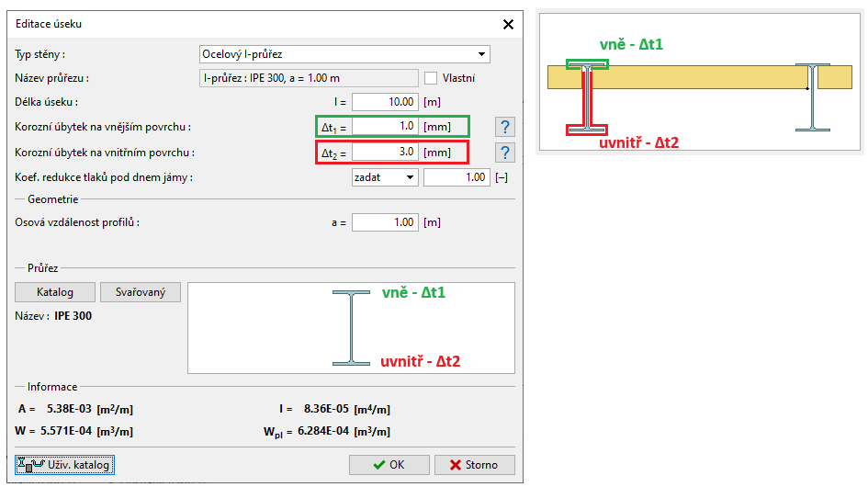The width and height of the screenshot is (868, 487).
Task: Click the Název průřezu read-only field
Action: pyautogui.click(x=310, y=78)
